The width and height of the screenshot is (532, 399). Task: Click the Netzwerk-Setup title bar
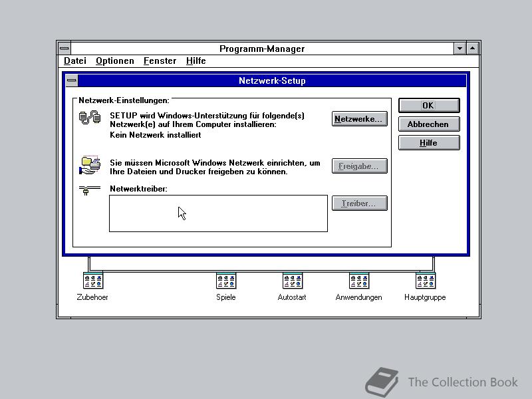(272, 80)
